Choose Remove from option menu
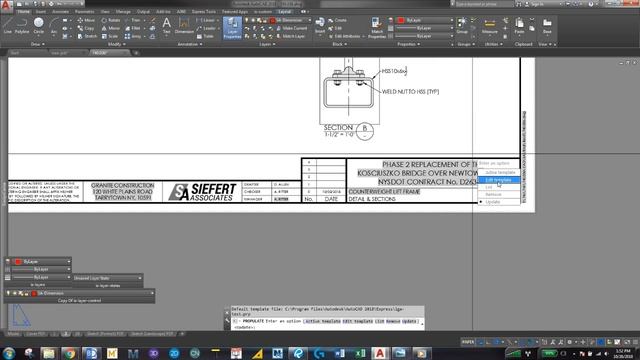The width and height of the screenshot is (640, 360). [499, 195]
